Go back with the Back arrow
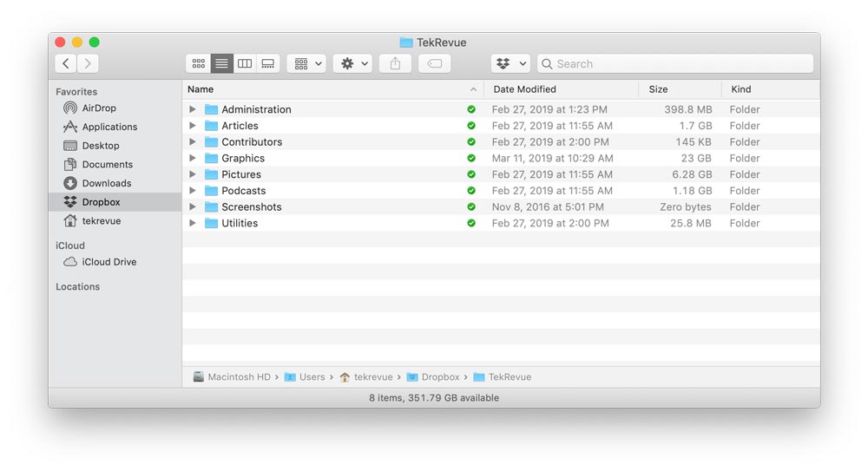This screenshot has height=471, width=868. [66, 63]
